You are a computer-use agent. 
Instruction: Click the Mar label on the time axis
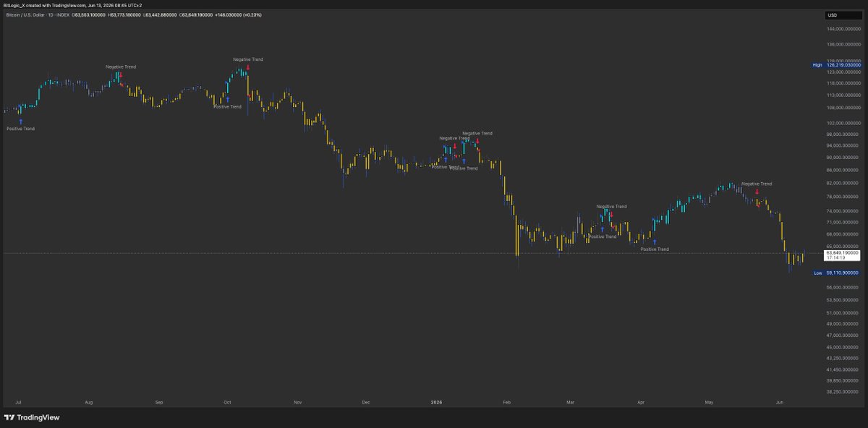571,401
